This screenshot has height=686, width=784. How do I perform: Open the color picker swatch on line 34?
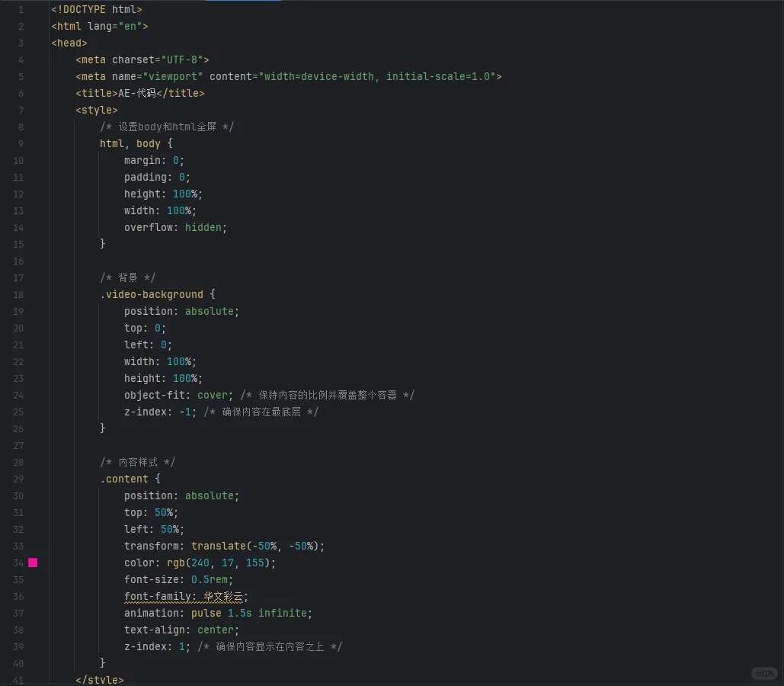[33, 563]
